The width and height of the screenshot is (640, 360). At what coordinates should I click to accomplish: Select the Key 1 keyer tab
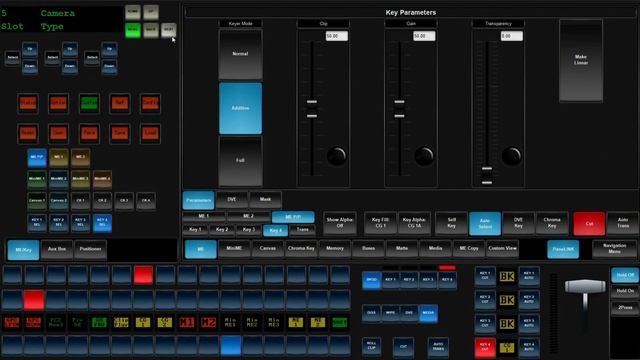(195, 229)
